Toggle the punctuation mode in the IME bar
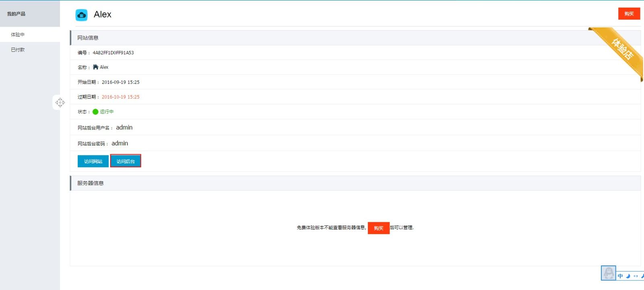The width and height of the screenshot is (644, 290). click(x=636, y=276)
